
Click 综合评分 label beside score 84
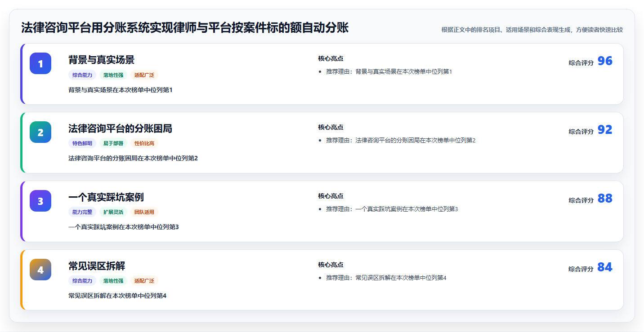pos(581,269)
